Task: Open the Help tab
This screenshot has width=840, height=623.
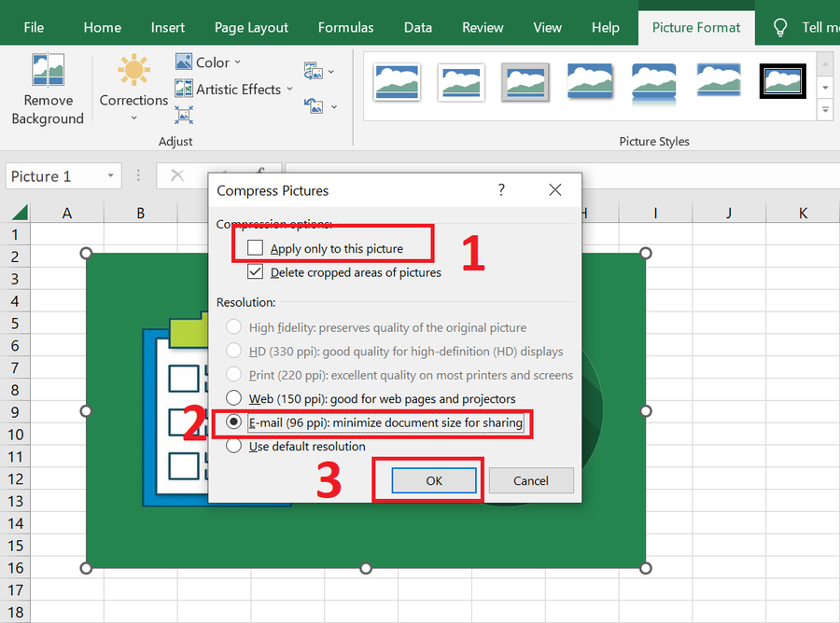Action: [606, 27]
